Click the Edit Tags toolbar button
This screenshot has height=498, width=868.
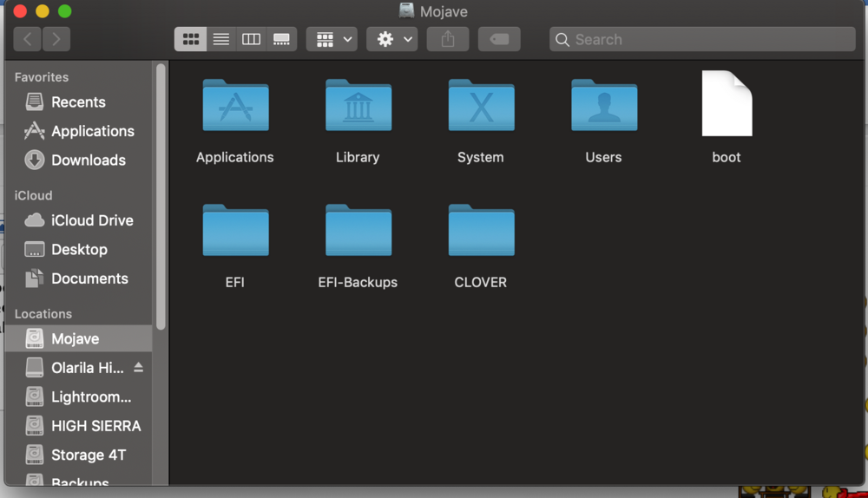[x=499, y=39]
